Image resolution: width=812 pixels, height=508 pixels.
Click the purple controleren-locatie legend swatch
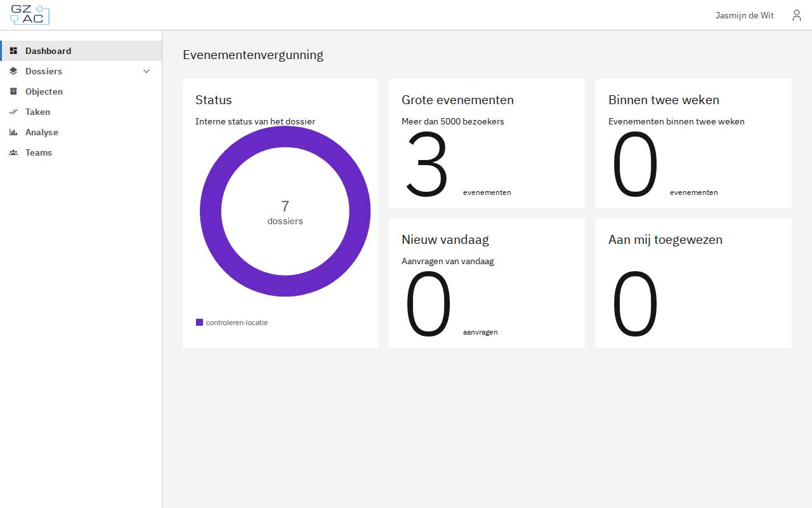pyautogui.click(x=199, y=323)
